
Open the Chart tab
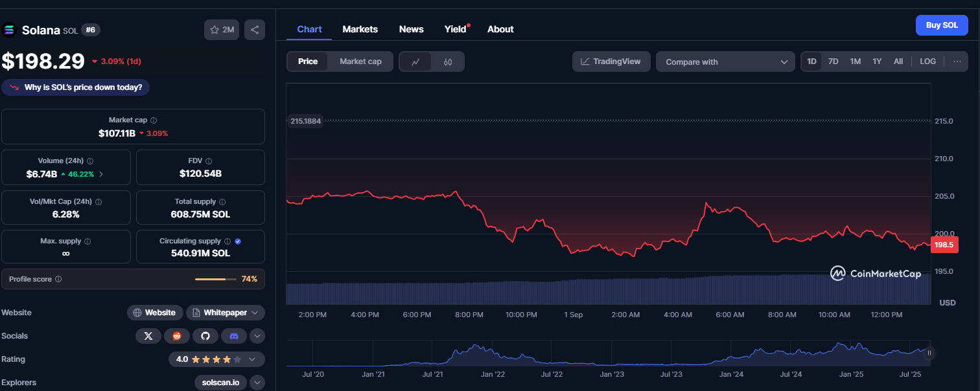click(x=309, y=29)
